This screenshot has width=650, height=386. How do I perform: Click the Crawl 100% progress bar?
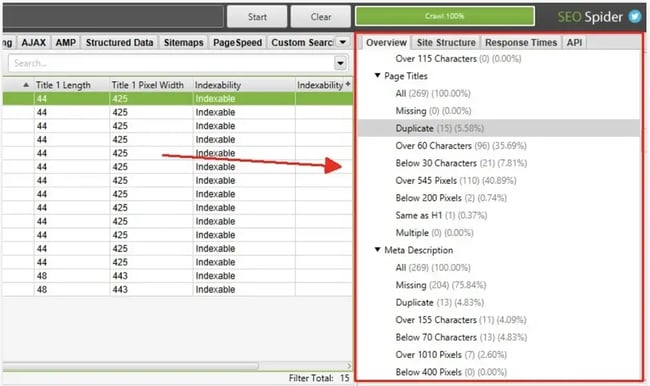coord(444,16)
